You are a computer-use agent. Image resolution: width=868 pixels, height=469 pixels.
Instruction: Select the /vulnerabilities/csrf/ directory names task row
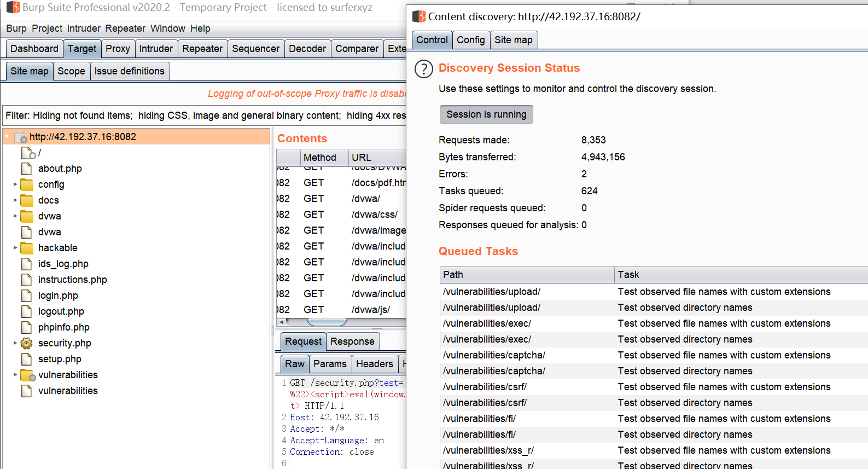[x=654, y=403]
